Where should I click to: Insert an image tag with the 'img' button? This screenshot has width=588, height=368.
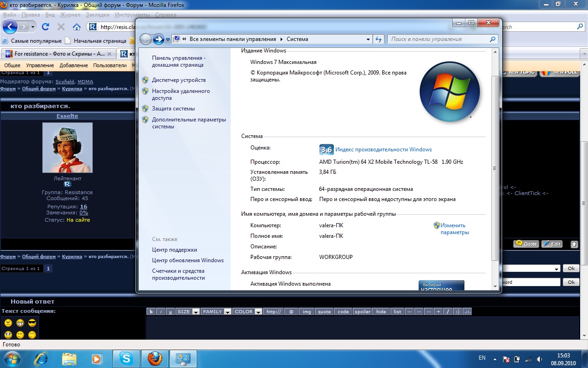[307, 311]
